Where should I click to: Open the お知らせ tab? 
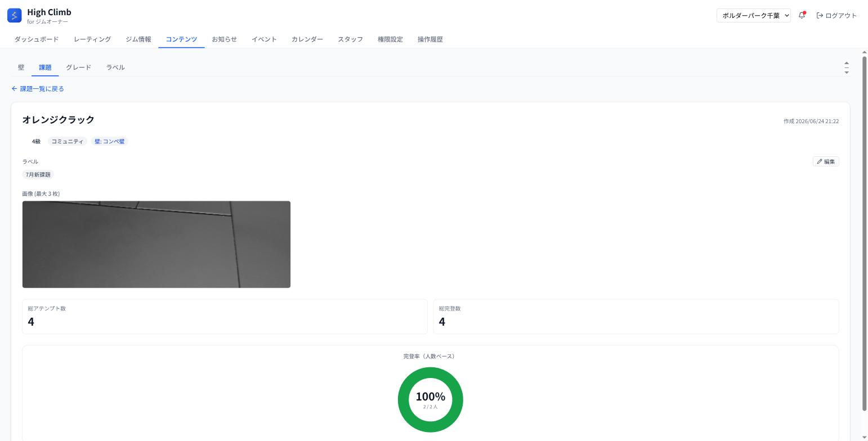pos(224,39)
